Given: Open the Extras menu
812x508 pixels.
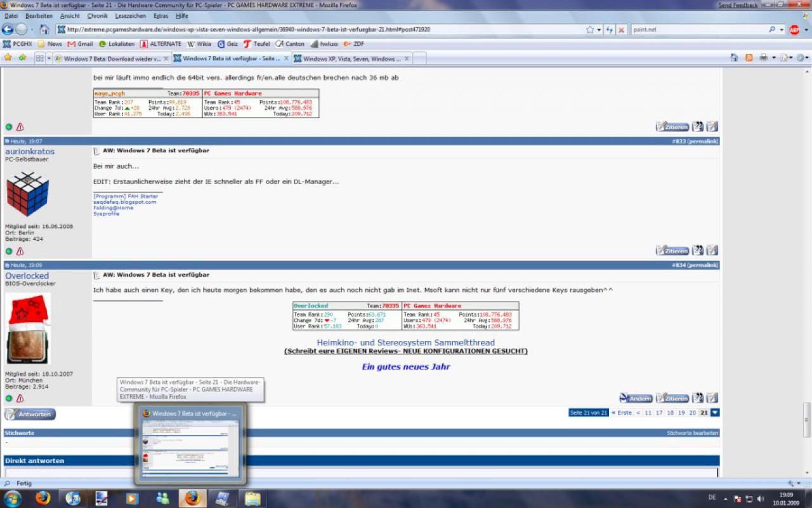Looking at the screenshot, I should click(x=160, y=15).
